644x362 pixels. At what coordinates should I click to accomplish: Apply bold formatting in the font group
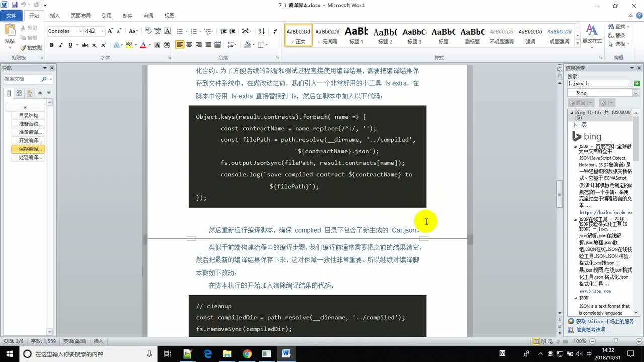click(51, 45)
